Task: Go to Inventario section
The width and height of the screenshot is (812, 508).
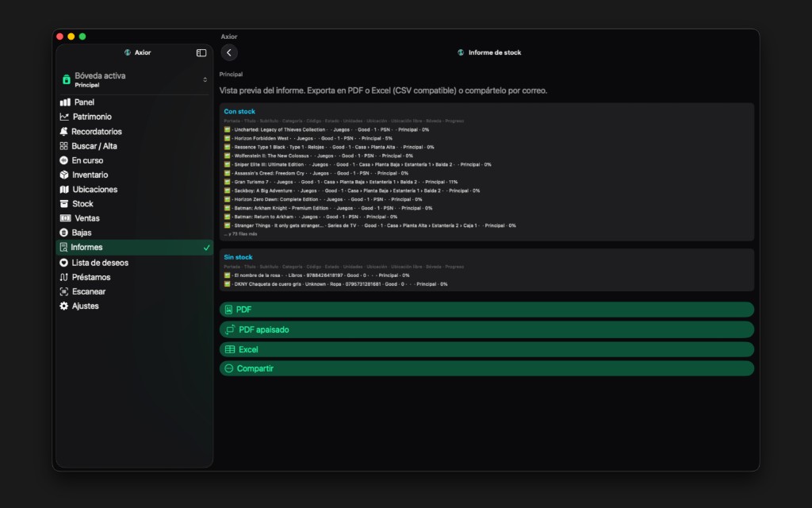Action: pos(135,175)
